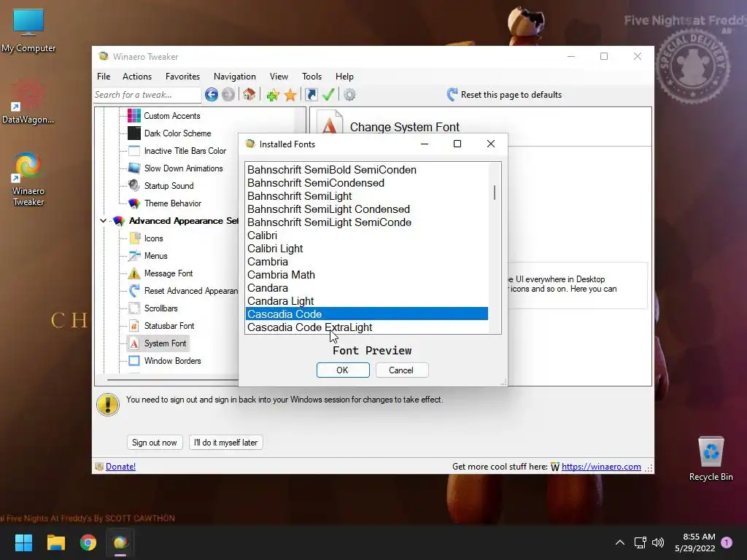This screenshot has height=560, width=747.
Task: Select Calibri in font list
Action: [366, 236]
